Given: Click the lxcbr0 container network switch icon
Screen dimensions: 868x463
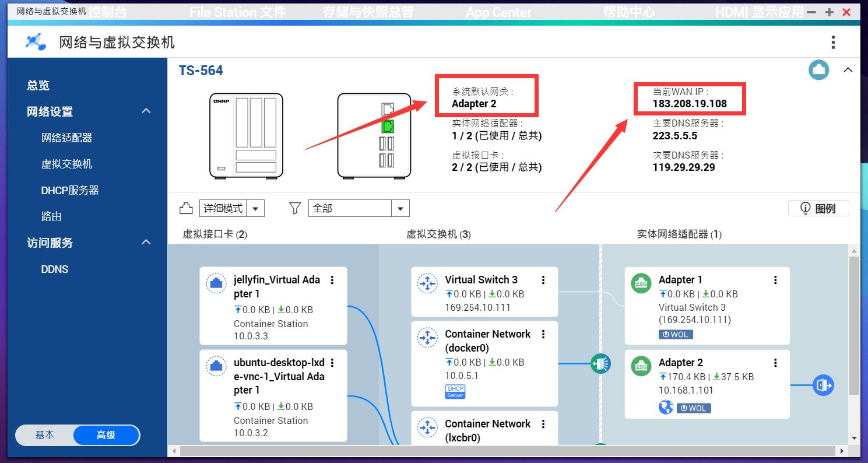Looking at the screenshot, I should coord(427,427).
